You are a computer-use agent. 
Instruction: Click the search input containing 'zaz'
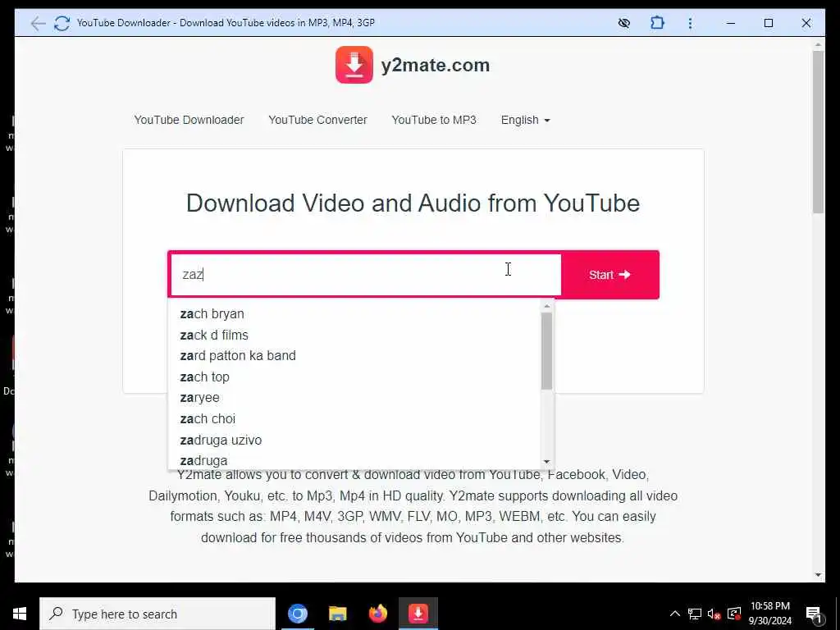click(365, 274)
